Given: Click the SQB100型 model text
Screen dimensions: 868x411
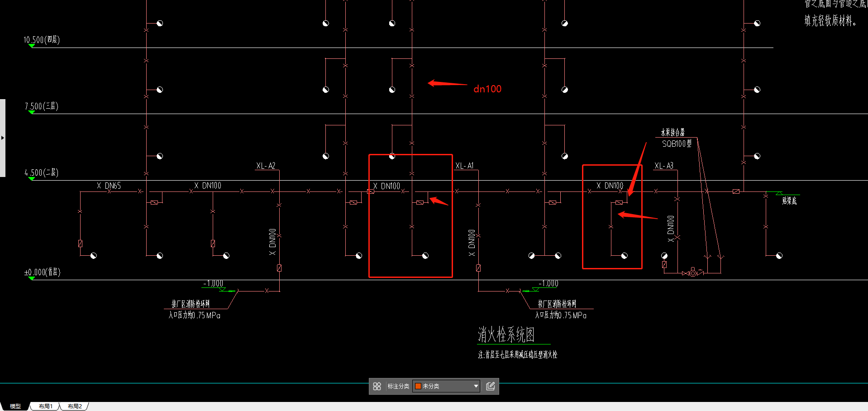Looking at the screenshot, I should 677,143.
